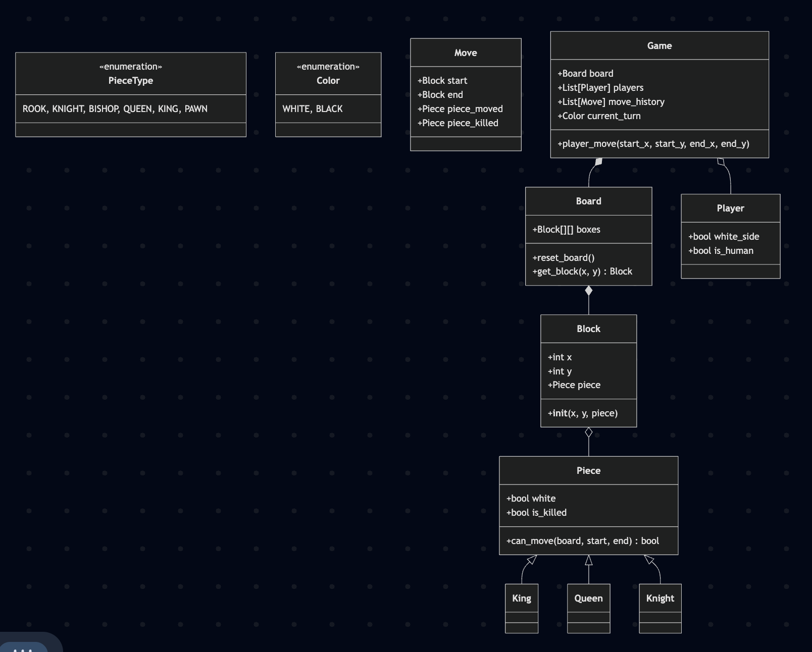This screenshot has width=812, height=652.
Task: Click the Piece class header
Action: (588, 471)
